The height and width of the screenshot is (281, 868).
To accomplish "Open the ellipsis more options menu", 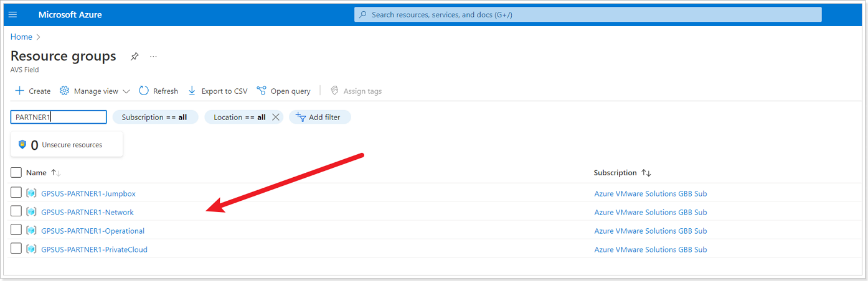I will (x=153, y=57).
